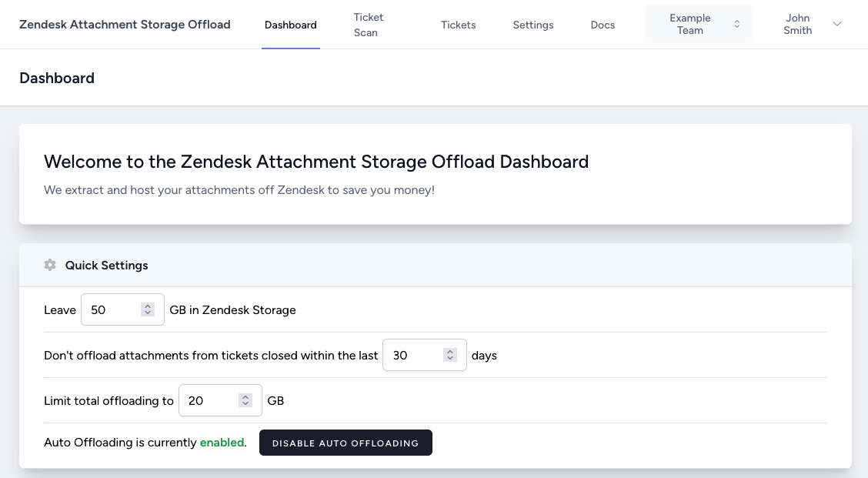The width and height of the screenshot is (868, 478).
Task: Switch to the Settings tab
Action: [x=533, y=25]
